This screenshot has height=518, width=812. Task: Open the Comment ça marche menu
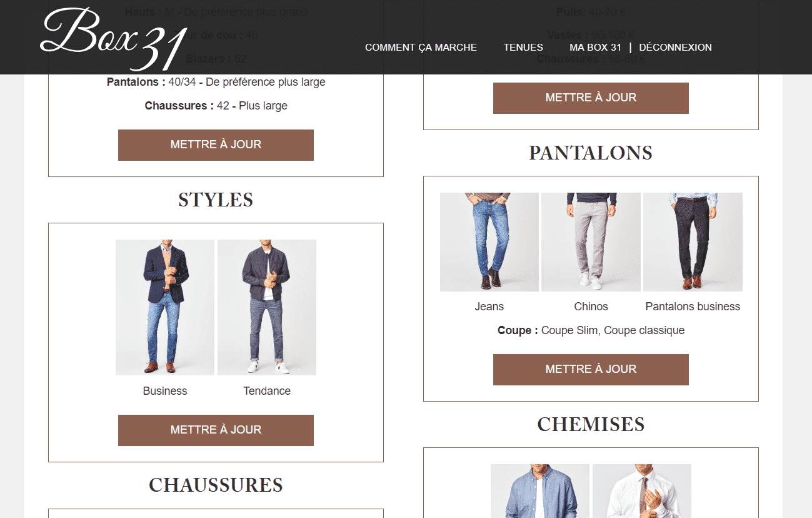[x=421, y=48]
